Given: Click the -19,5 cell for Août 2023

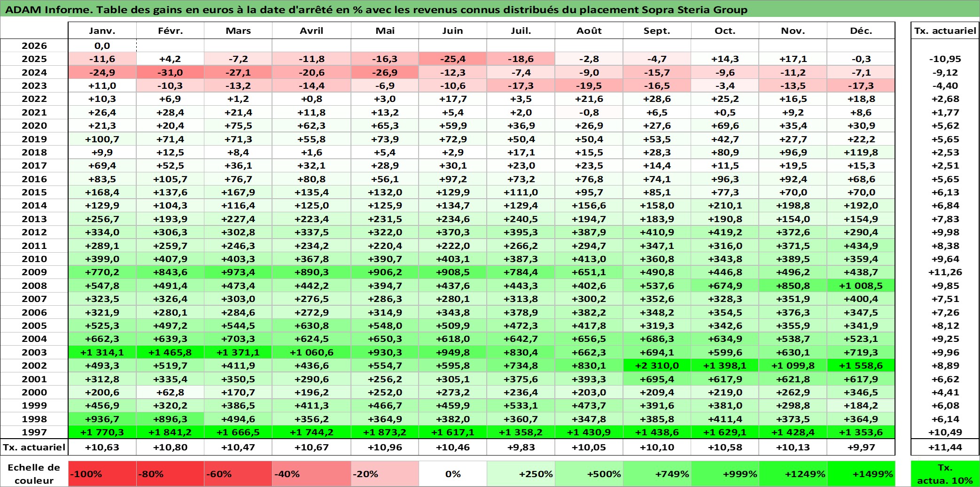Looking at the screenshot, I should (589, 85).
